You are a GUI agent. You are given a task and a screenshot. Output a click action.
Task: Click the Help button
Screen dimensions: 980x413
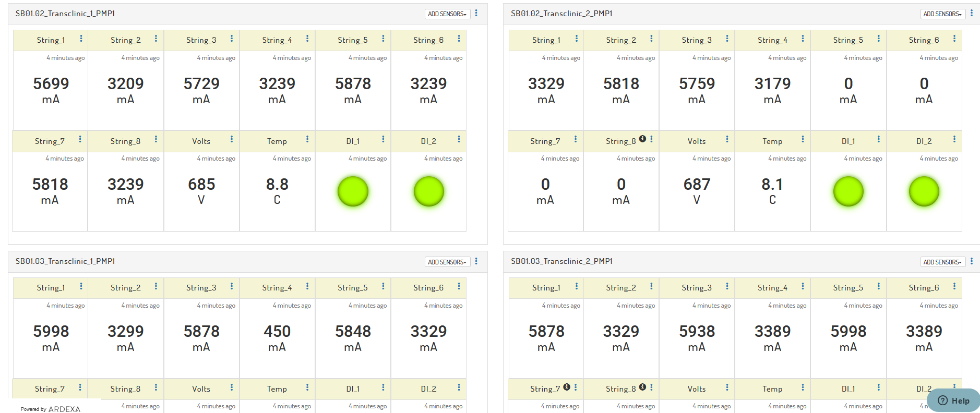953,400
